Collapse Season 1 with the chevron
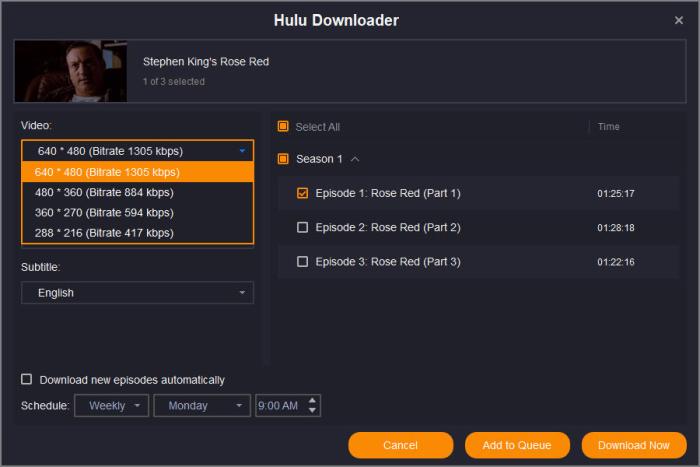This screenshot has height=467, width=700. pos(355,159)
